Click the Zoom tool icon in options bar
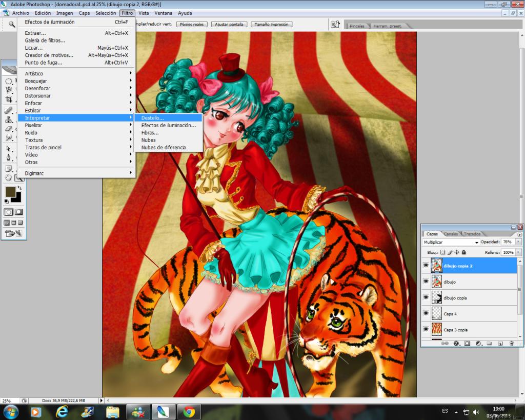Viewport: 525px width, 420px height. [x=12, y=24]
